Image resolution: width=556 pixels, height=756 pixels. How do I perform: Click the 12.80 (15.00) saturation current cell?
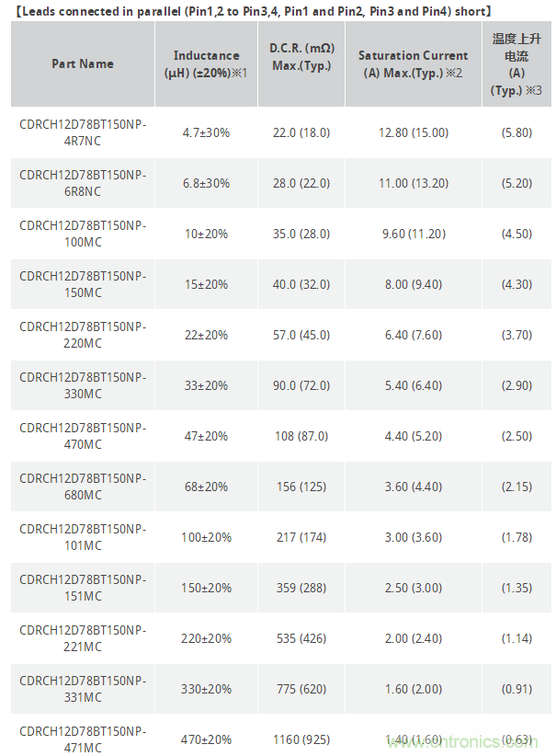pos(413,132)
